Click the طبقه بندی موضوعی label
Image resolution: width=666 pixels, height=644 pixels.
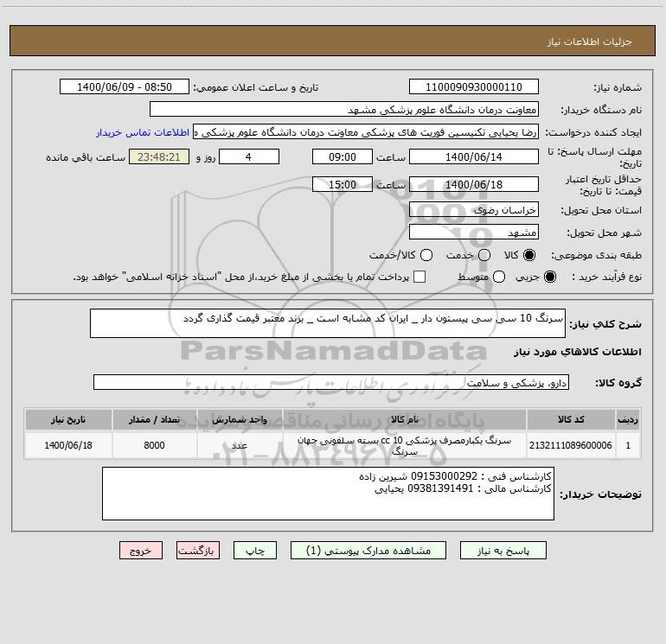click(x=596, y=256)
